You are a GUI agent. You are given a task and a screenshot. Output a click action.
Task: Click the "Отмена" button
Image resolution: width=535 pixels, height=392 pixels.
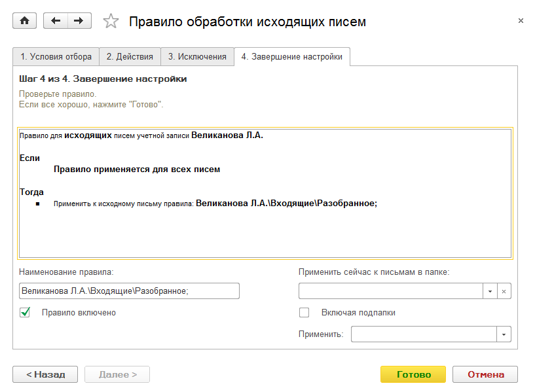(486, 374)
